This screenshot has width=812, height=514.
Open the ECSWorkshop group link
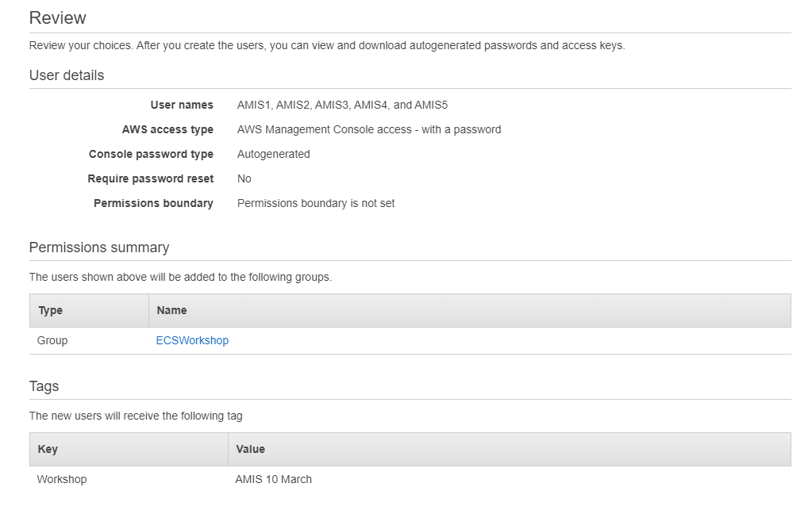[x=192, y=340]
